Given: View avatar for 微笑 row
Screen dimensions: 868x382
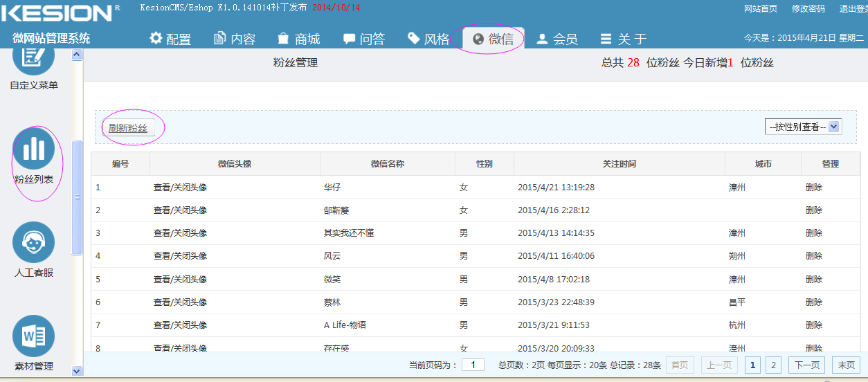Looking at the screenshot, I should point(180,279).
